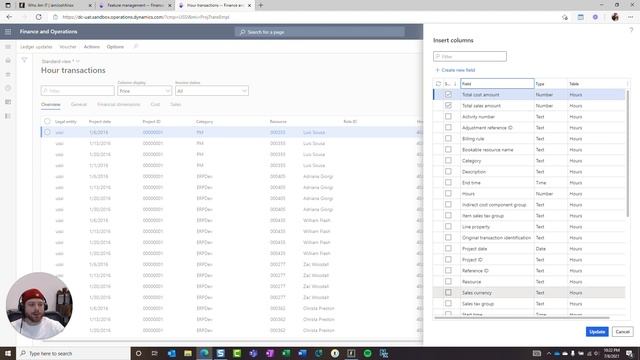Open Windows Start menu
Screen dimensions: 640x360
pyautogui.click(x=8, y=353)
